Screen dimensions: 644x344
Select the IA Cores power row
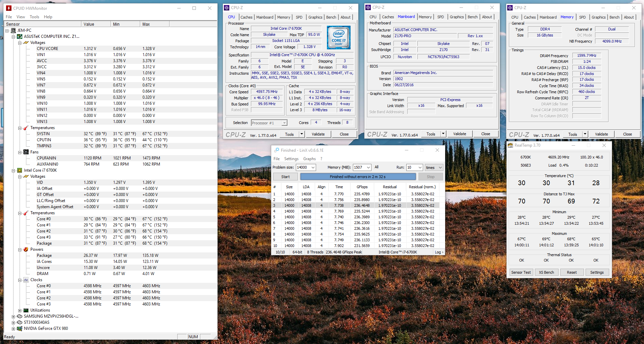[110, 262]
